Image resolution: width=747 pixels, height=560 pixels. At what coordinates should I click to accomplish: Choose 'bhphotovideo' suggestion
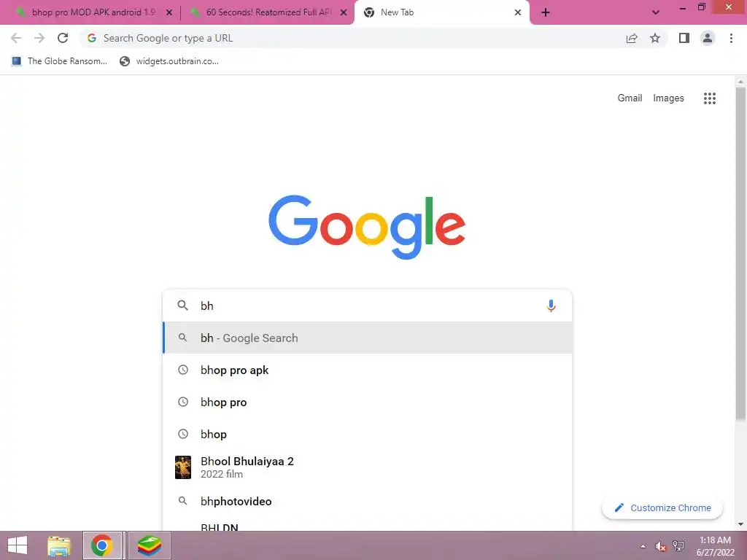coord(368,501)
